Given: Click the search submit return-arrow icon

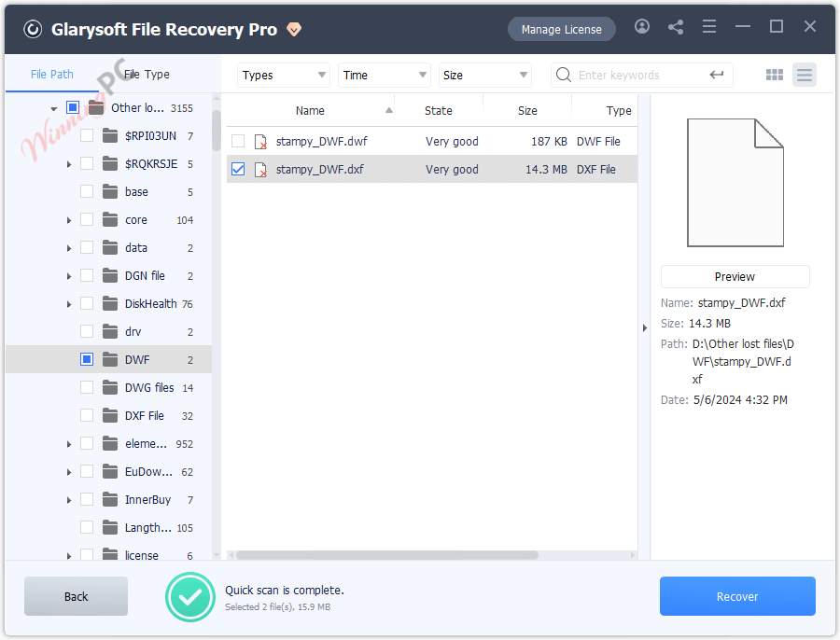Looking at the screenshot, I should (x=717, y=75).
